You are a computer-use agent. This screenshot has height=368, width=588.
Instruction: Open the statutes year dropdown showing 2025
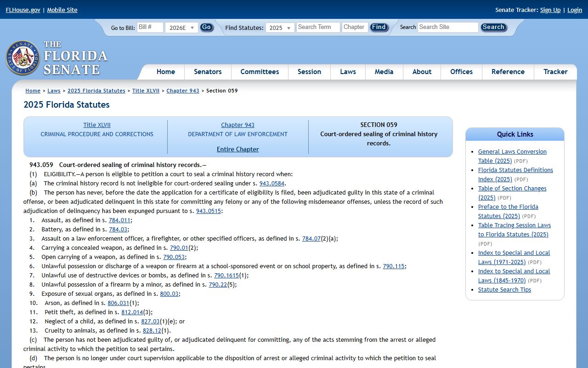[280, 28]
